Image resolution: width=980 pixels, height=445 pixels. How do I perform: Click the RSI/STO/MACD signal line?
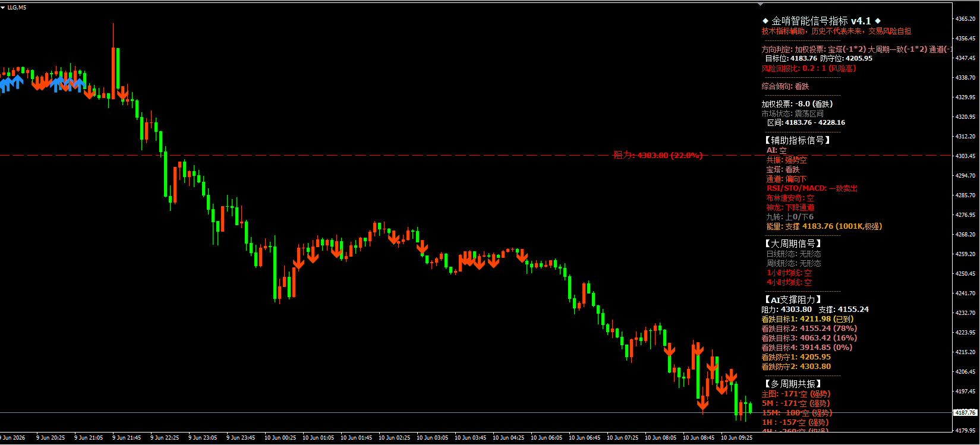[x=812, y=188]
